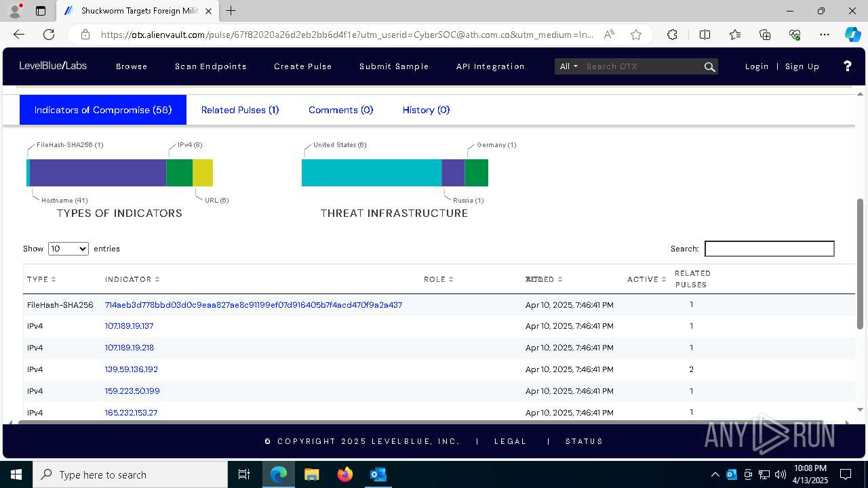Image resolution: width=868 pixels, height=488 pixels.
Task: Open Outlook from taskbar
Action: [378, 474]
